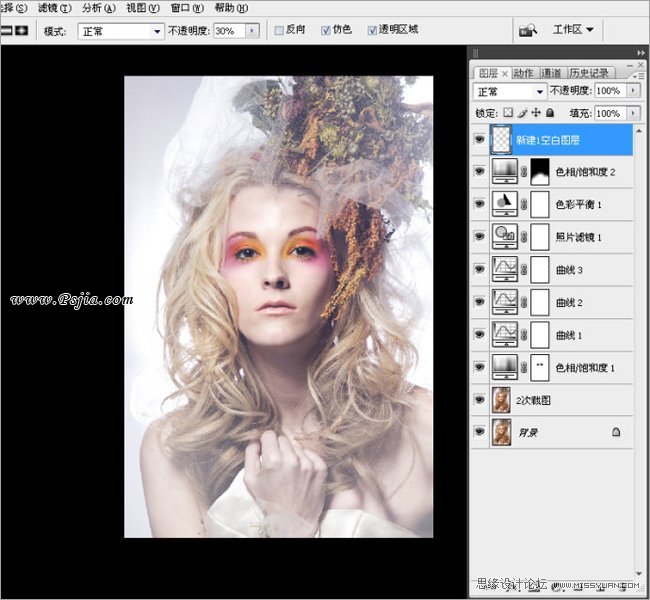650x600 pixels.
Task: Click the lock position move icon
Action: [x=535, y=113]
